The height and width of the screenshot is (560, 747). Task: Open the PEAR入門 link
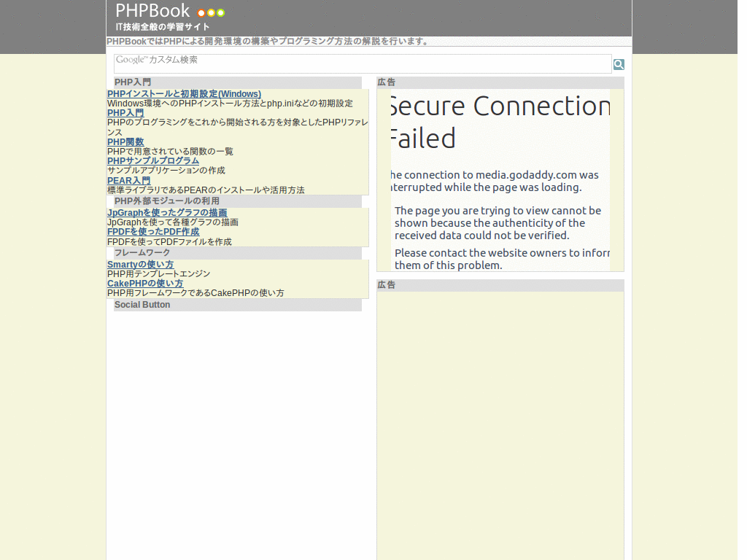point(128,181)
